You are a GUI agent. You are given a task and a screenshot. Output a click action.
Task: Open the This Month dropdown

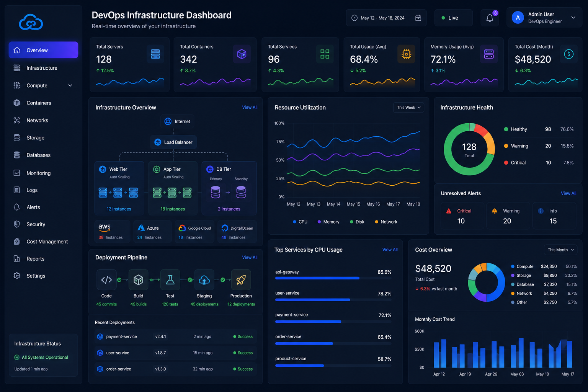click(x=560, y=250)
